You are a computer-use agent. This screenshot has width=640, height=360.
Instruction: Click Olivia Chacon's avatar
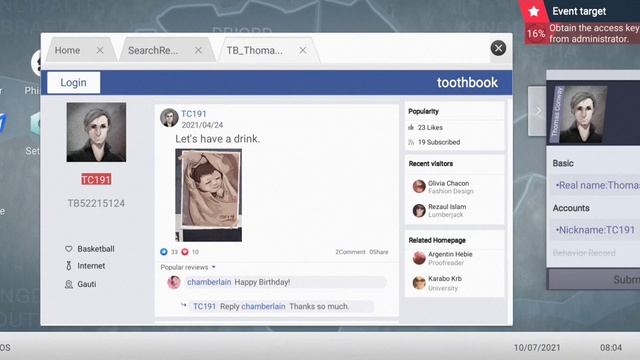click(x=419, y=187)
